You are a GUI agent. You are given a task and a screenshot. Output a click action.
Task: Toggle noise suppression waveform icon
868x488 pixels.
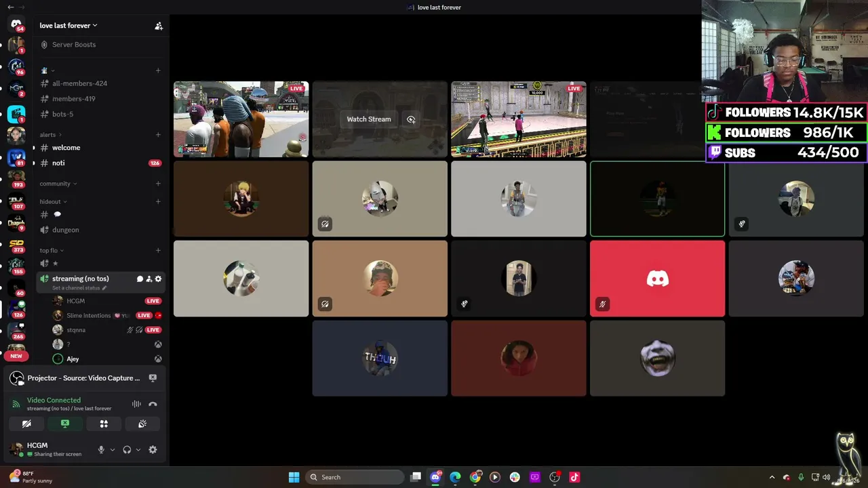[x=136, y=404]
